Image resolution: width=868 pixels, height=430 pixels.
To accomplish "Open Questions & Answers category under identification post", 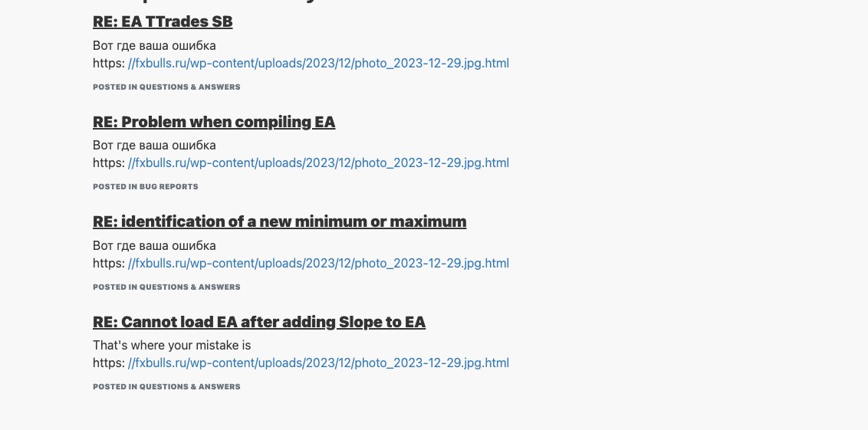I will pos(189,287).
